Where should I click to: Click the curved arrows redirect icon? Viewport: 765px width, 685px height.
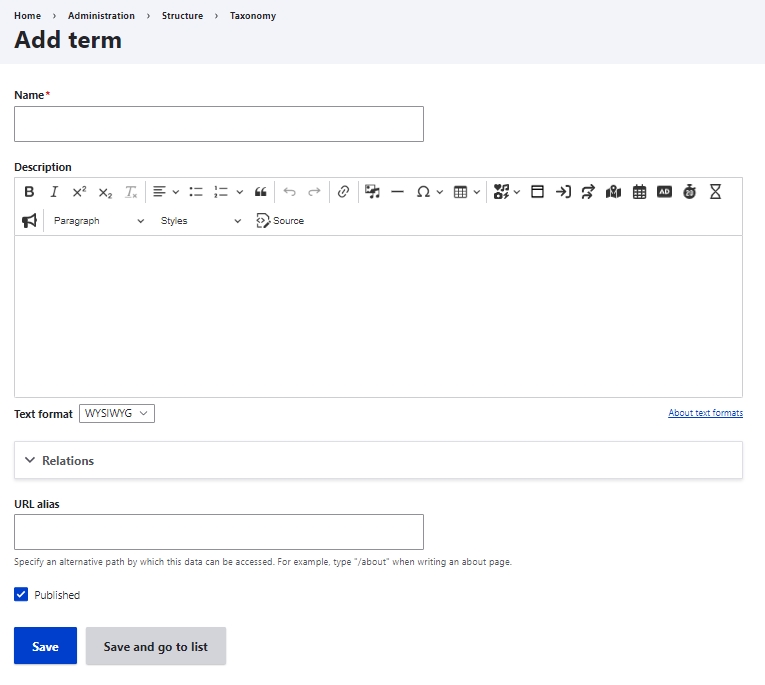click(x=588, y=192)
